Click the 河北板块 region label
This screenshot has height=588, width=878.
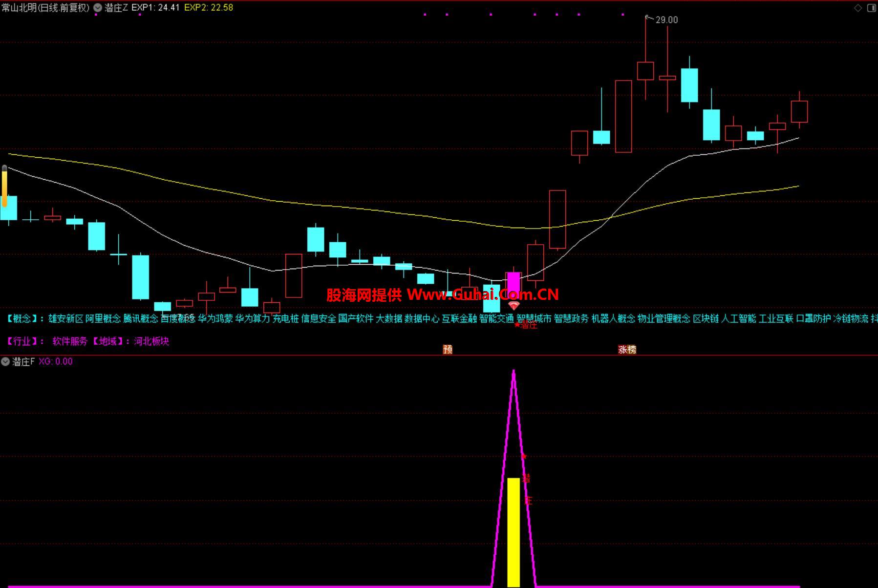pos(151,341)
